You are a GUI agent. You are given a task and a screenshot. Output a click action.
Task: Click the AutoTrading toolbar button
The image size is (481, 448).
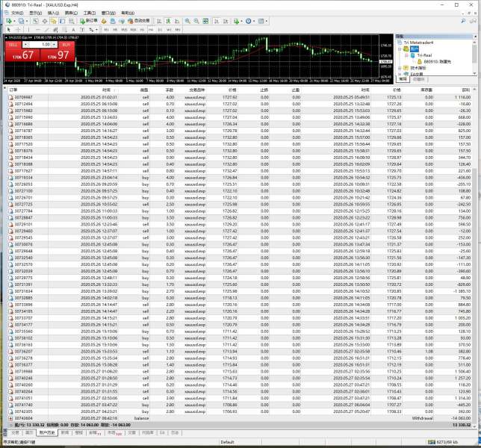point(138,21)
